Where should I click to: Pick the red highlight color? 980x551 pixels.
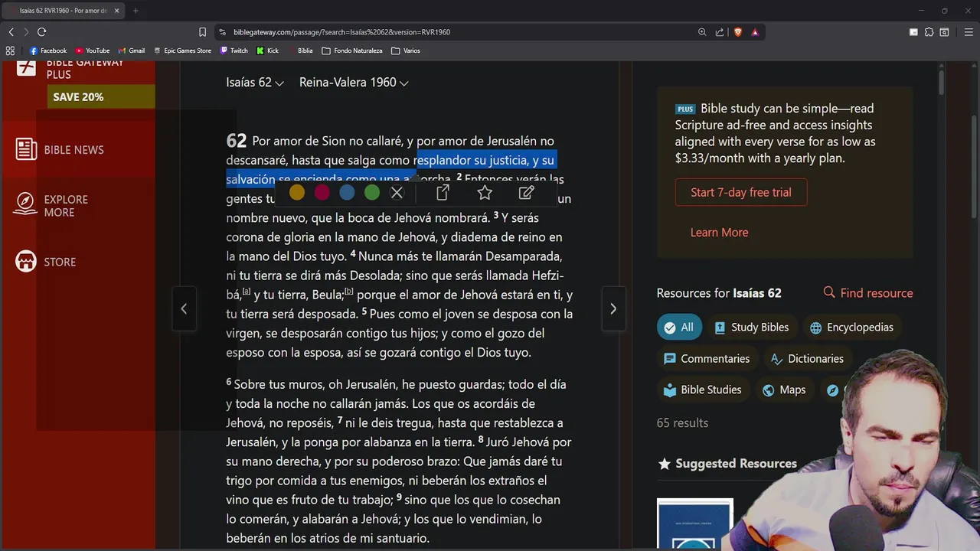pos(322,193)
